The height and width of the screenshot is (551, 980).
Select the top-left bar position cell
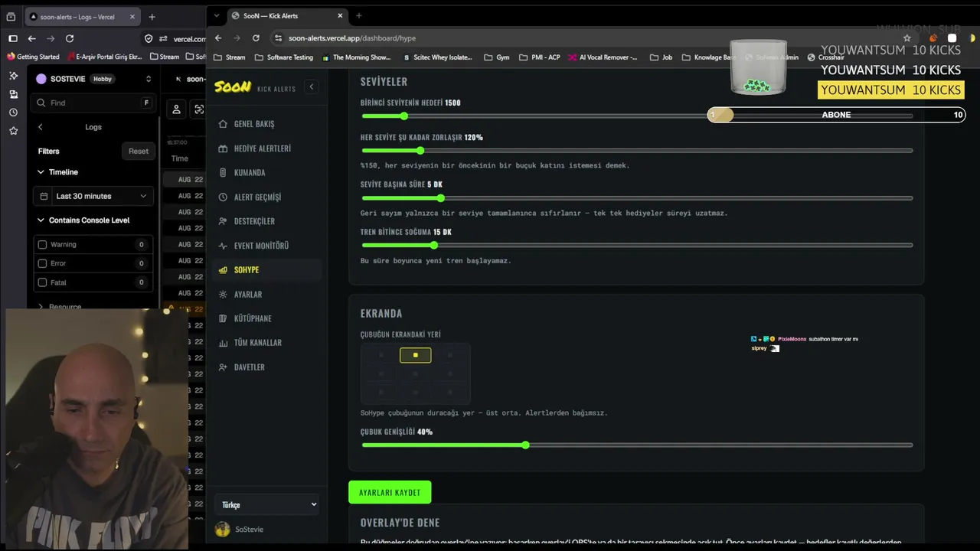pos(381,355)
